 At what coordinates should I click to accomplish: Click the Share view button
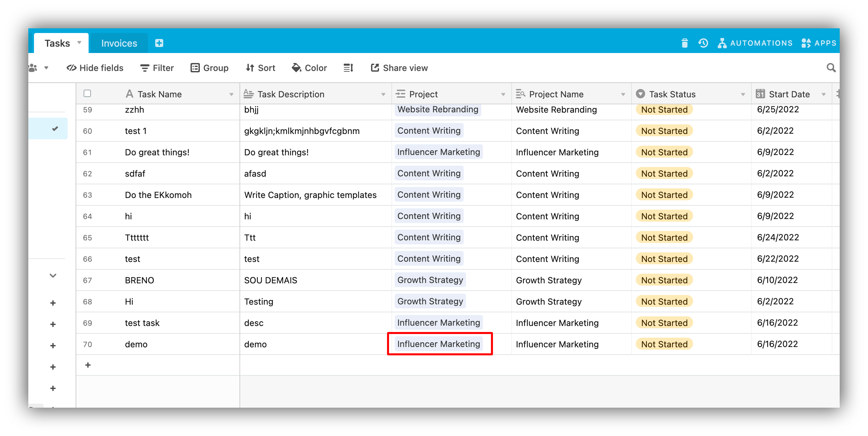[399, 68]
